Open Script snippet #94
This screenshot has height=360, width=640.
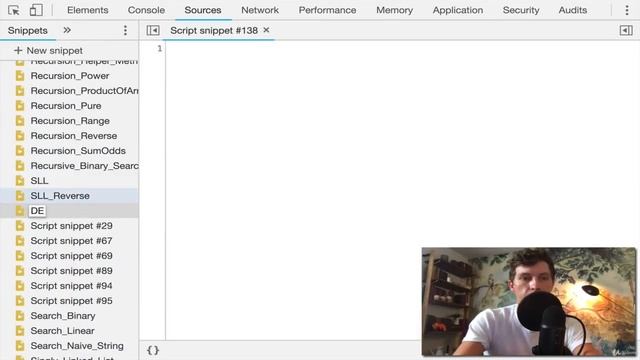[71, 286]
